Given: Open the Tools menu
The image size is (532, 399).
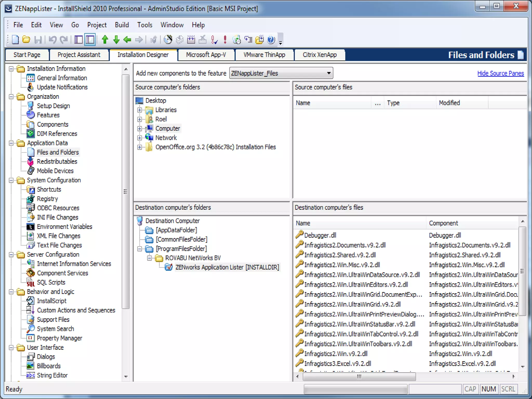Looking at the screenshot, I should click(145, 25).
